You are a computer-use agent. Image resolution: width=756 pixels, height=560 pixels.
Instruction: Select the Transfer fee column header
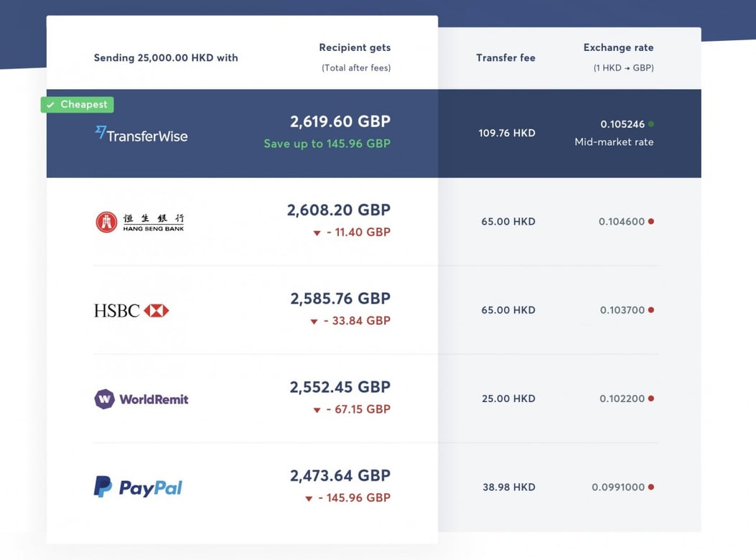point(505,57)
